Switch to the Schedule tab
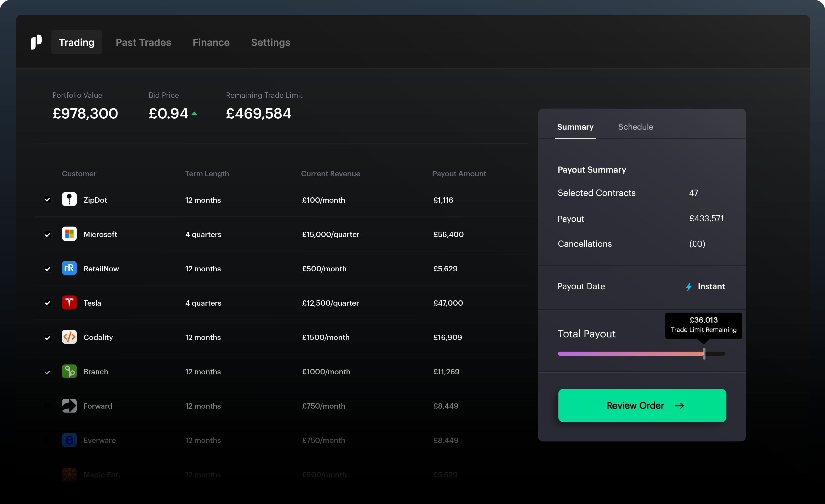825x504 pixels. pyautogui.click(x=635, y=127)
